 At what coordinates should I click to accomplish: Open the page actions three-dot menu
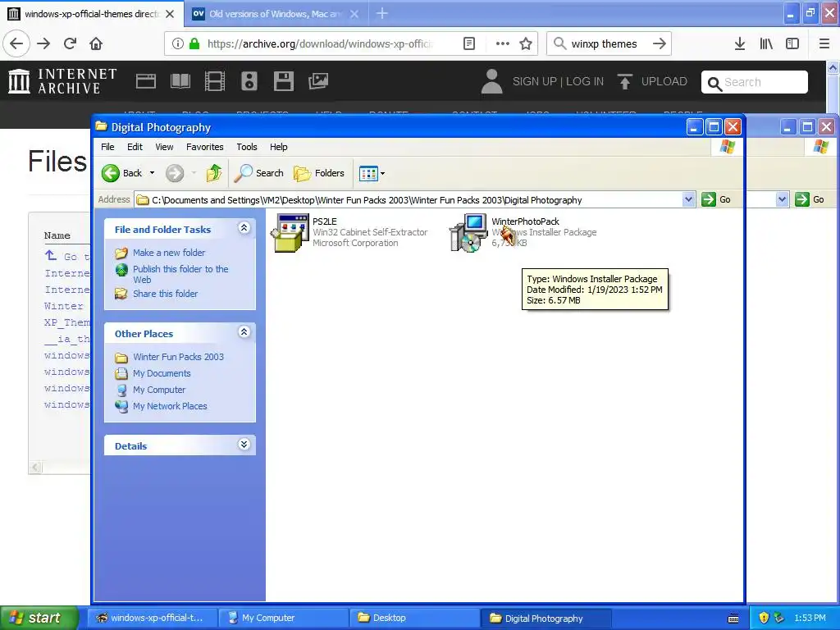click(x=503, y=44)
